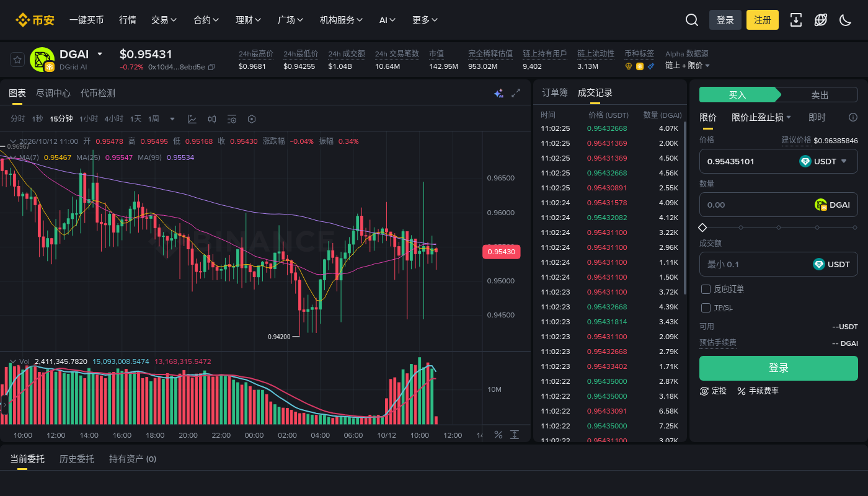Click the percent scale icon under chart
The image size is (868, 496).
[x=498, y=435]
